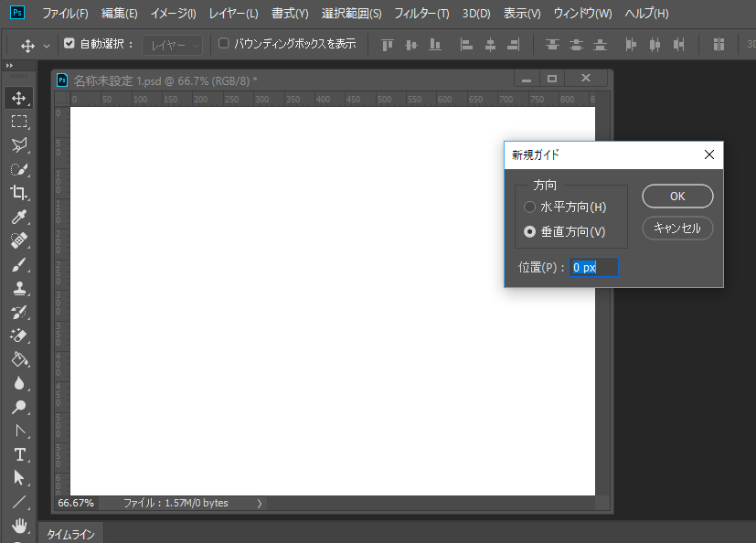756x543 pixels.
Task: Open the 書式(Y) menu
Action: point(290,14)
